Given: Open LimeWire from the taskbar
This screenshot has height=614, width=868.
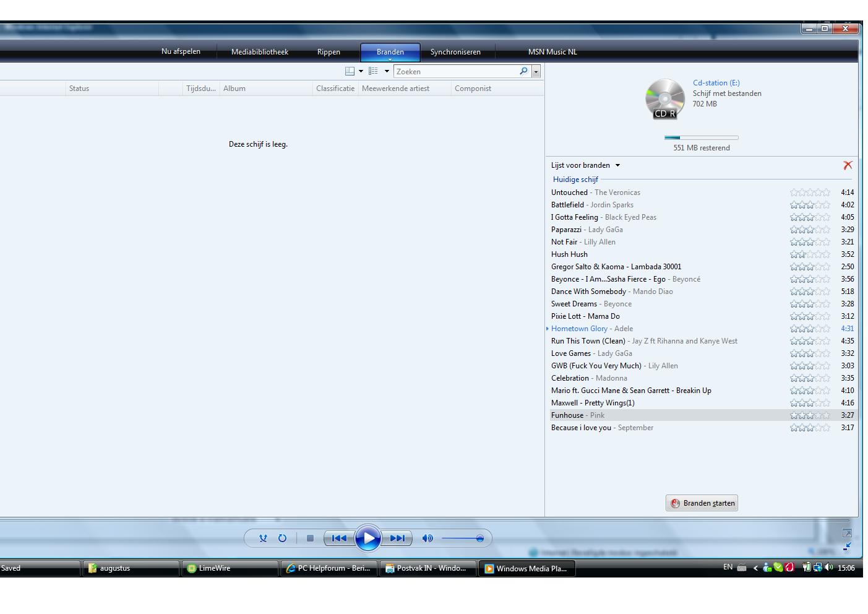Looking at the screenshot, I should [x=230, y=568].
